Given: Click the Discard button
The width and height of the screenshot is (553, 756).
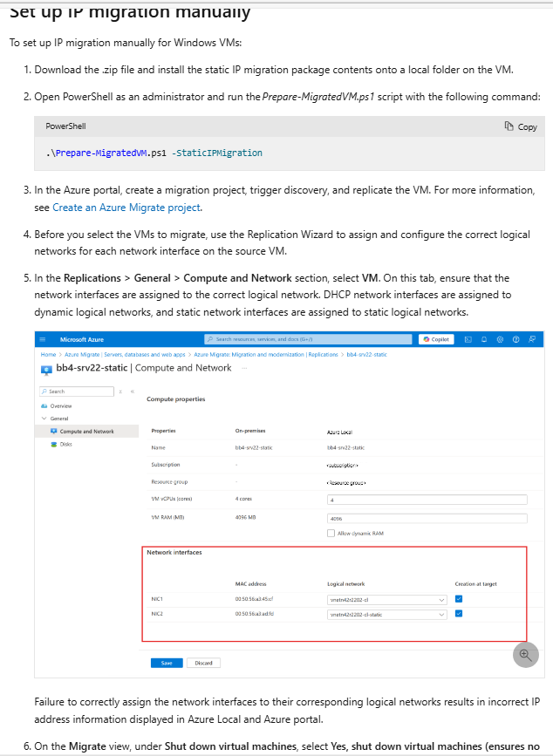Looking at the screenshot, I should click(203, 663).
